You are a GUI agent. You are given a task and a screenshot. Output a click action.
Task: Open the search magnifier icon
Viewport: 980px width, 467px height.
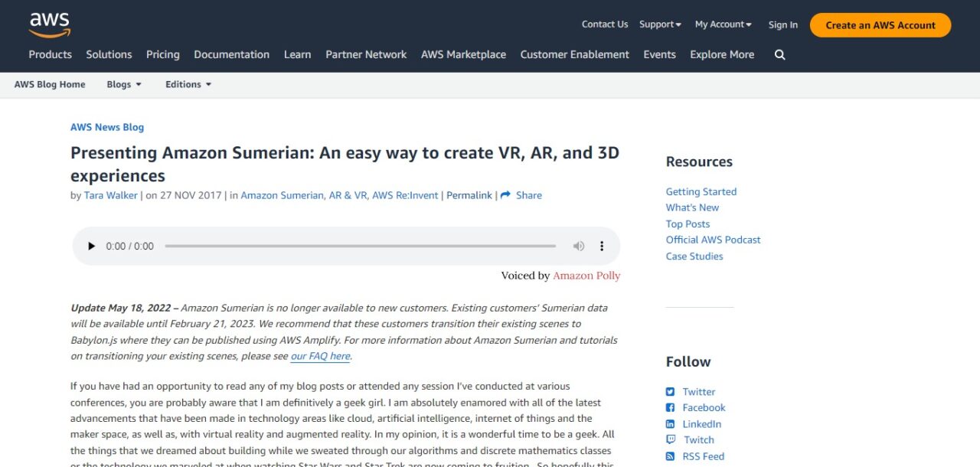tap(779, 54)
